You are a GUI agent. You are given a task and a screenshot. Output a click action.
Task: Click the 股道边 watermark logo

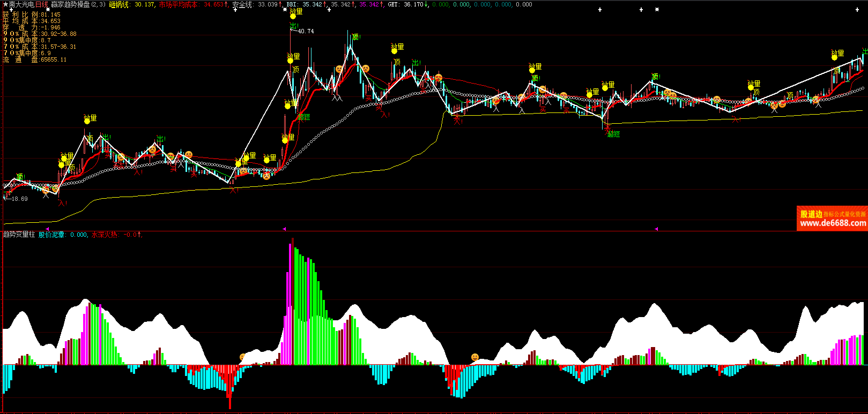(811, 214)
